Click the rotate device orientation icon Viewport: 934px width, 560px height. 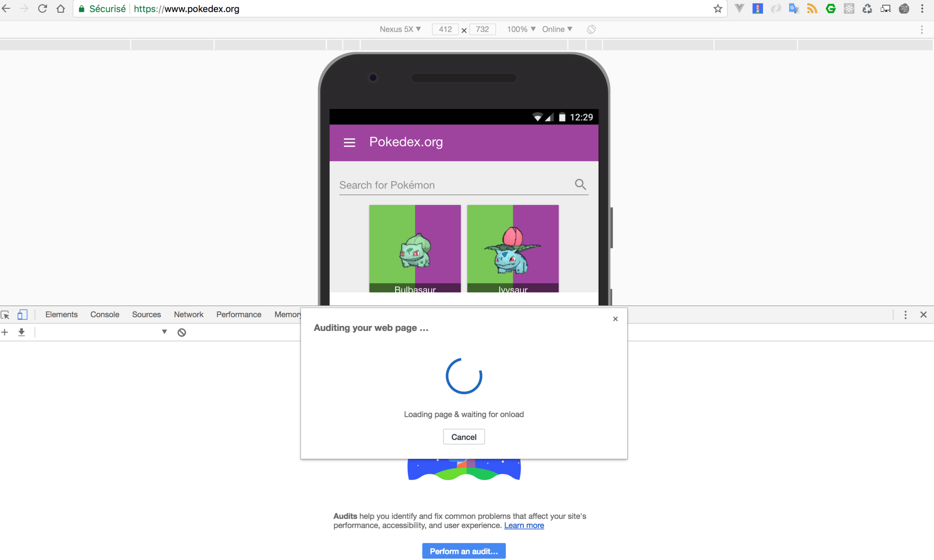(591, 29)
